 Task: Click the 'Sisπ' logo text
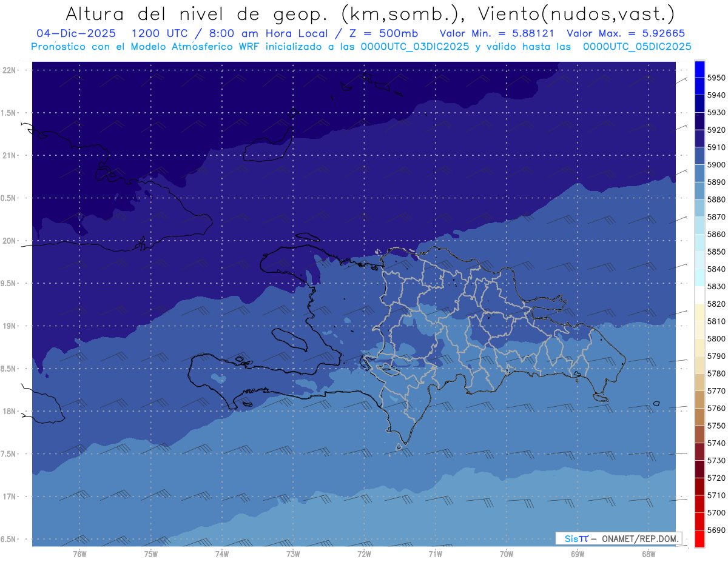click(x=576, y=538)
